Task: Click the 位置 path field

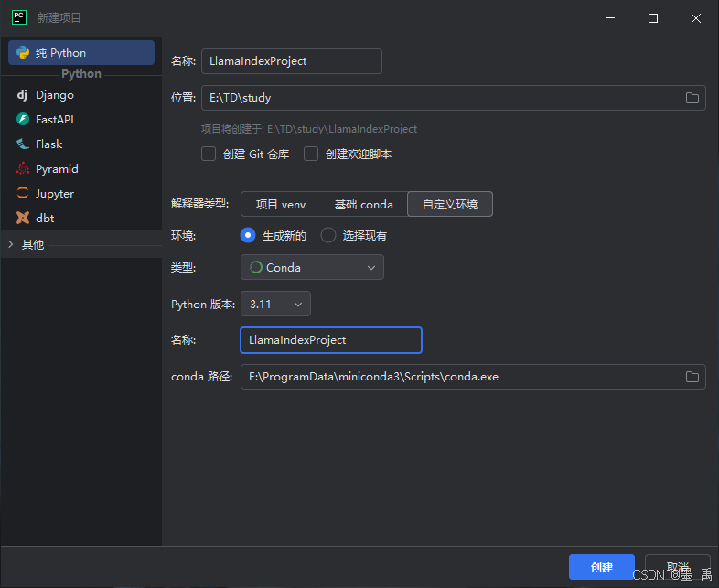Action: coord(453,98)
